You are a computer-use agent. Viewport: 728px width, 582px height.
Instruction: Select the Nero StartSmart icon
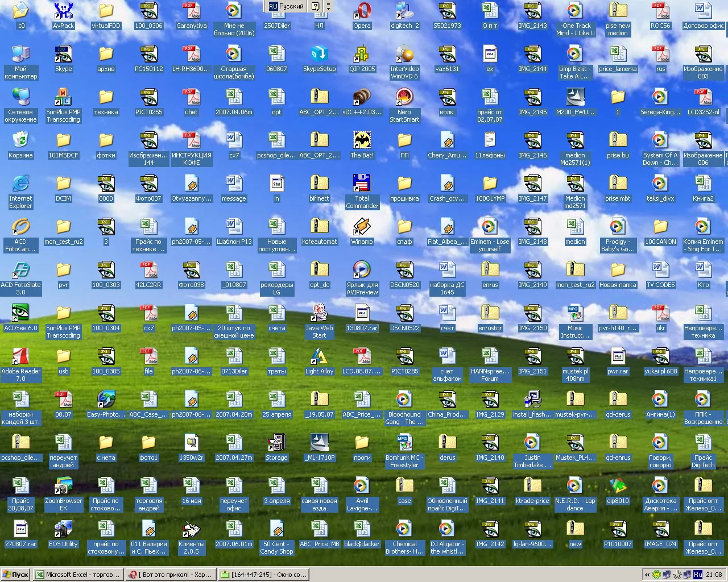point(404,105)
